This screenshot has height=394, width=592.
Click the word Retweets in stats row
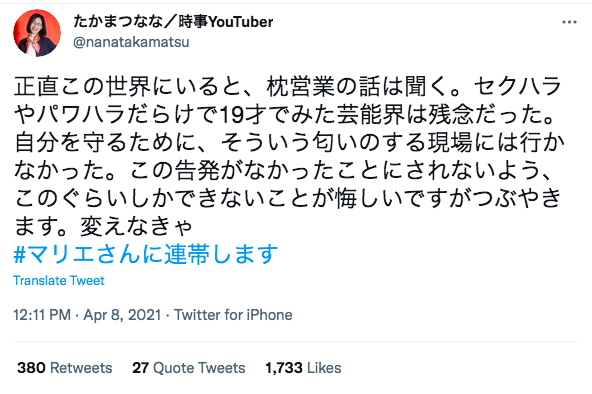coord(81,368)
